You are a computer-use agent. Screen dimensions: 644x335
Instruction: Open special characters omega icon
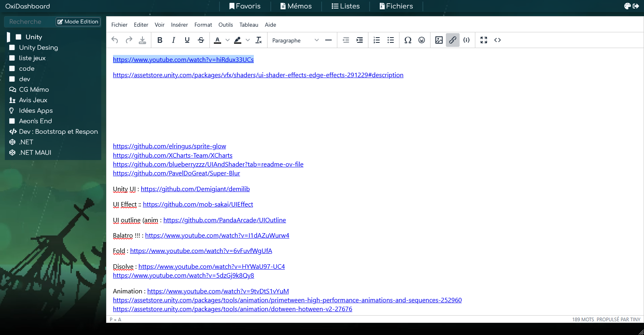click(408, 40)
